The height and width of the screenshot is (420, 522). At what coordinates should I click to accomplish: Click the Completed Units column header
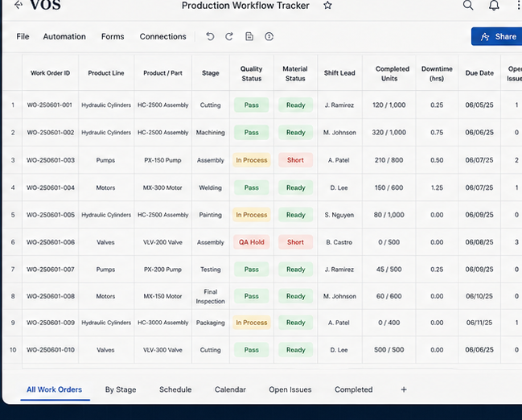tap(389, 73)
